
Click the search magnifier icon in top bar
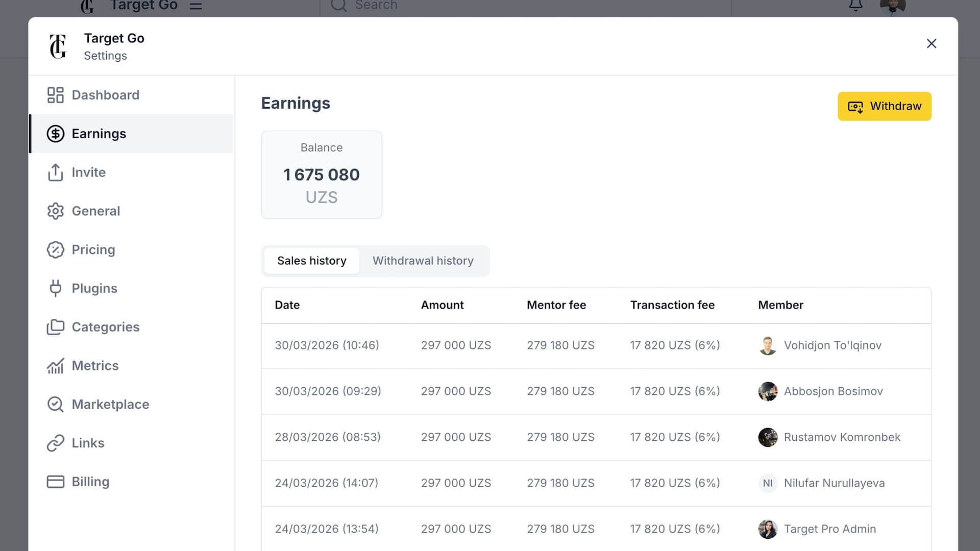pos(338,5)
